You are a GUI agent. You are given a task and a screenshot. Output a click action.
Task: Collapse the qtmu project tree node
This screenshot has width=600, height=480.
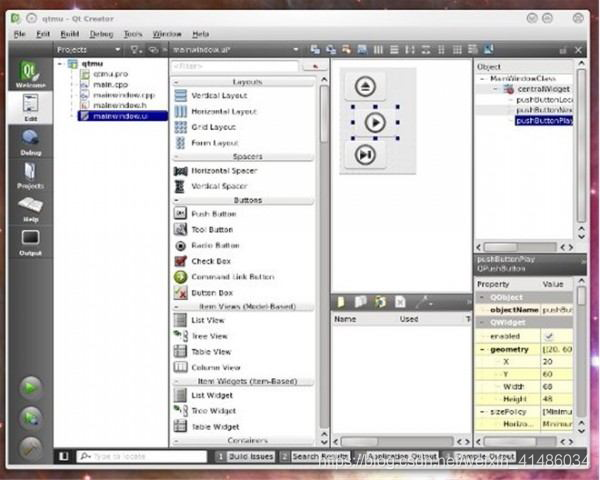click(60, 64)
